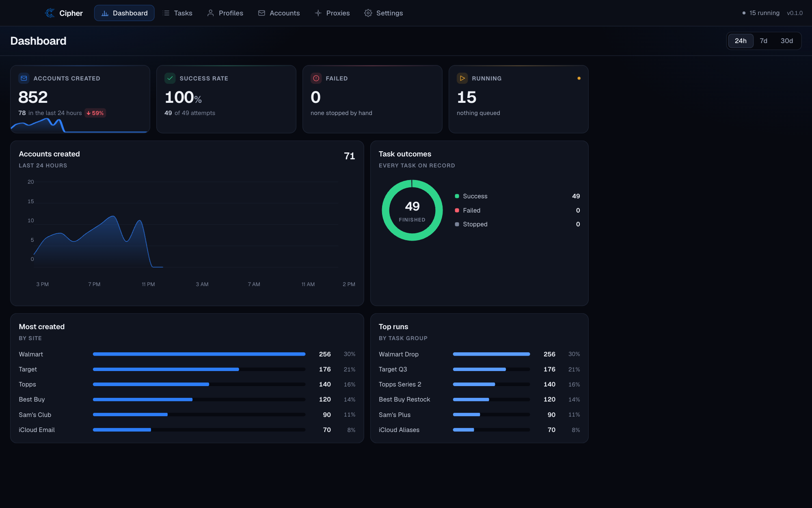The width and height of the screenshot is (812, 508).
Task: Click the Best Buy progress bar in Most created
Action: click(199, 399)
